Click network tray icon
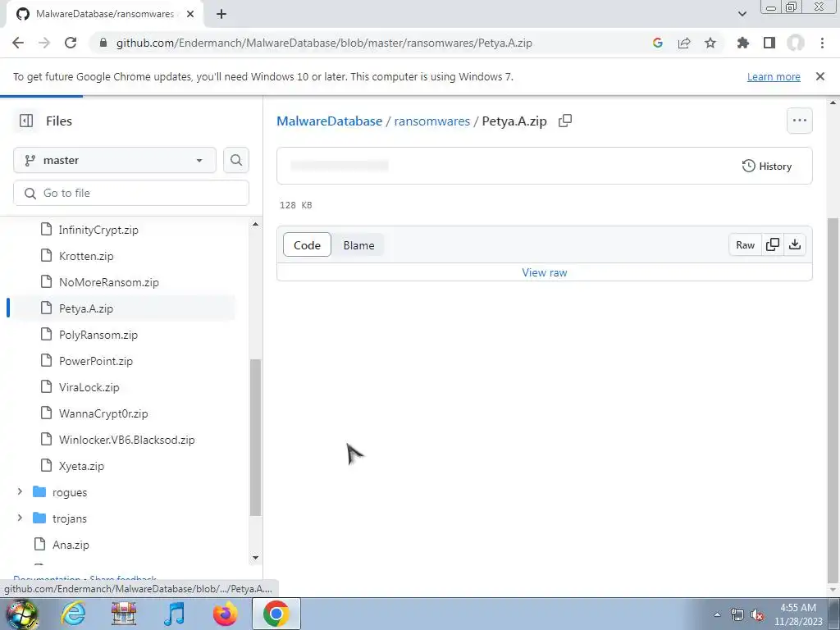840x630 pixels. pyautogui.click(x=737, y=615)
